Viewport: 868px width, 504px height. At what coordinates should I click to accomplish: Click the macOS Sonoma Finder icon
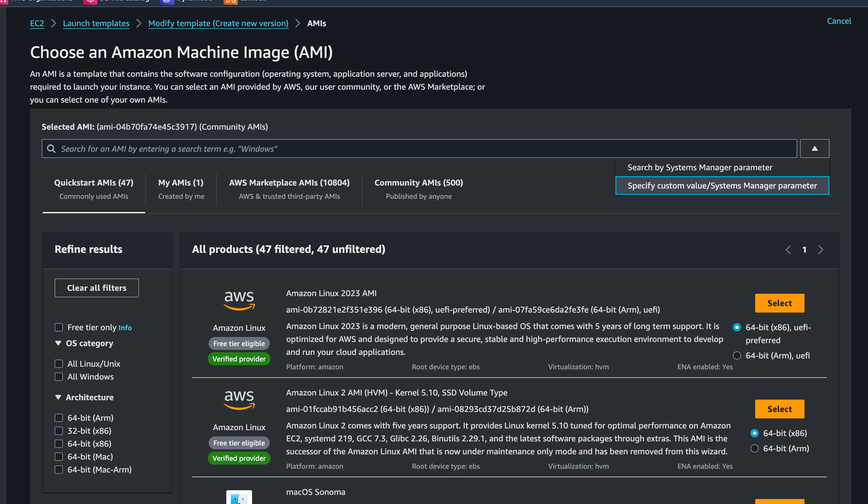point(239,498)
